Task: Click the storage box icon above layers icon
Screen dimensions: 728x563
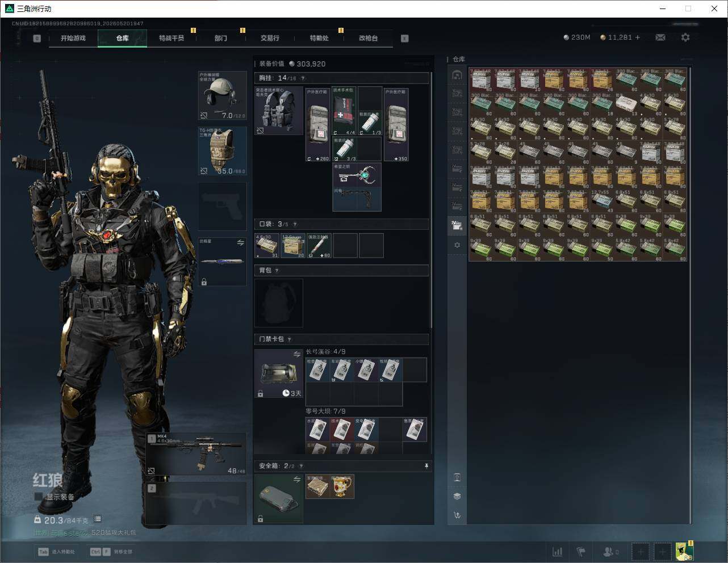Action: (x=457, y=477)
